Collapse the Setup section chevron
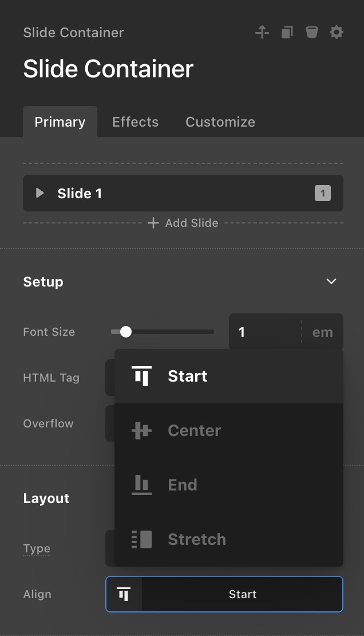This screenshot has height=636, width=364. [x=331, y=281]
